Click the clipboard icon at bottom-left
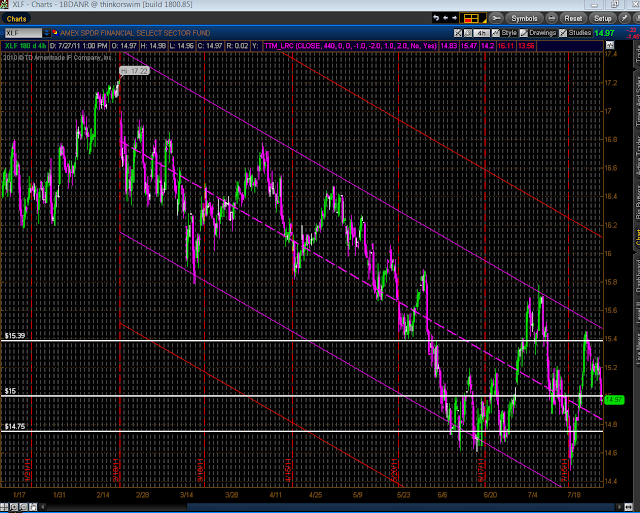This screenshot has height=513, width=640. point(33,507)
